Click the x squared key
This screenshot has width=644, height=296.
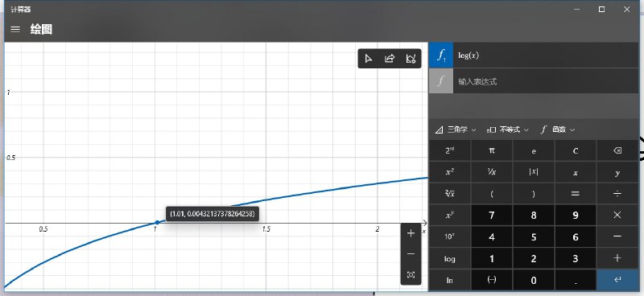click(x=450, y=172)
